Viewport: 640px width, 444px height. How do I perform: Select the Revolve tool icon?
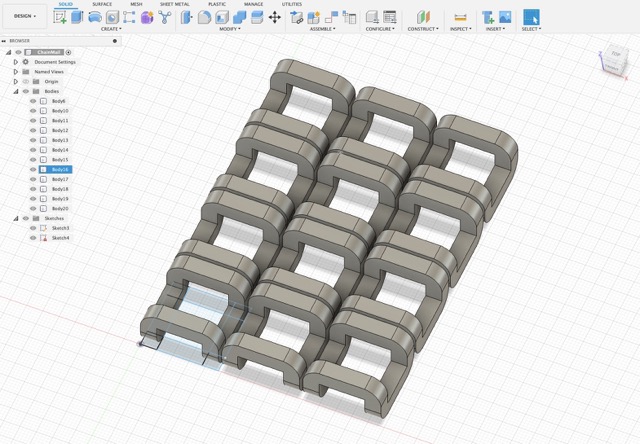[95, 17]
